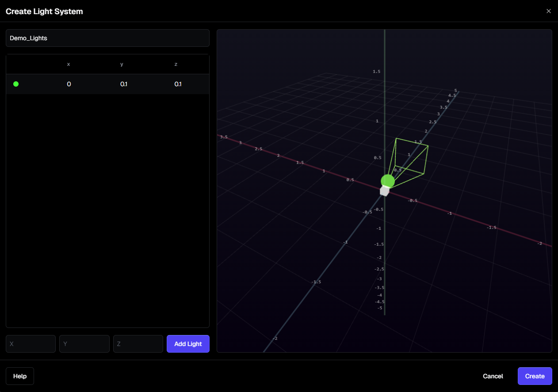Image resolution: width=558 pixels, height=392 pixels.
Task: Select the z value 0.1 in light row
Action: point(177,84)
